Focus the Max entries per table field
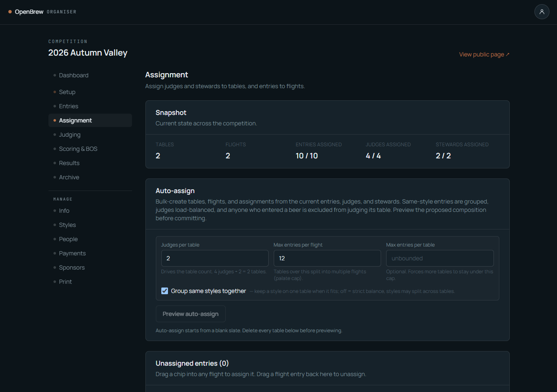Image resolution: width=557 pixels, height=392 pixels. coord(440,258)
